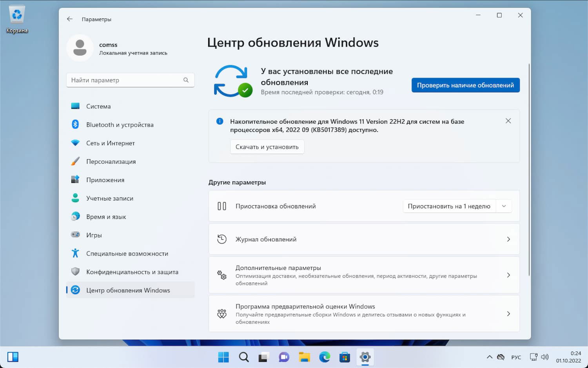
Task: Click the Время последней проверки status text
Action: coord(322,92)
